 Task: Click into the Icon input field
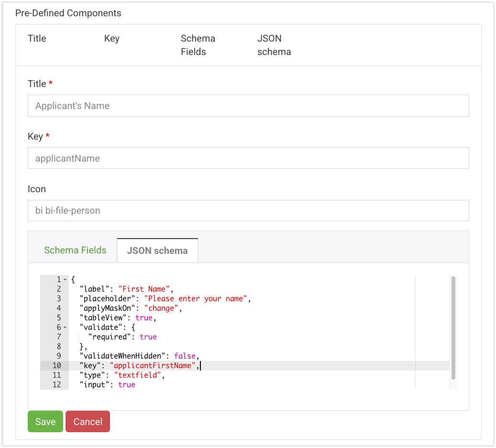pos(248,211)
